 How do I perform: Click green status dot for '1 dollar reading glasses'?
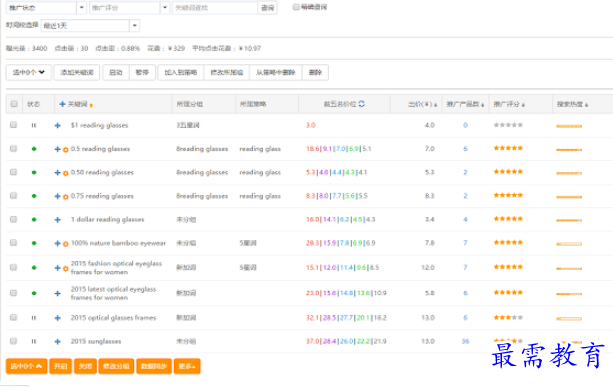pos(34,220)
